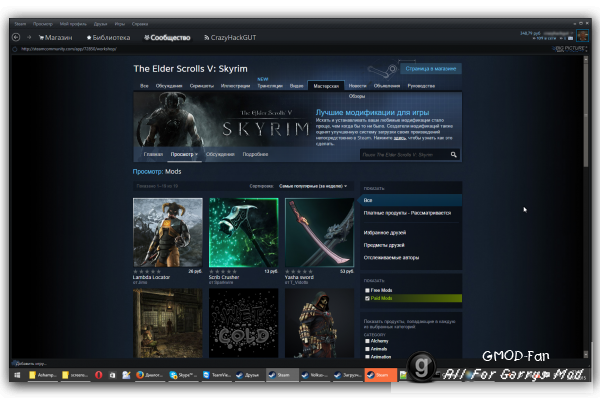Click the wallet balance in header

[530, 33]
